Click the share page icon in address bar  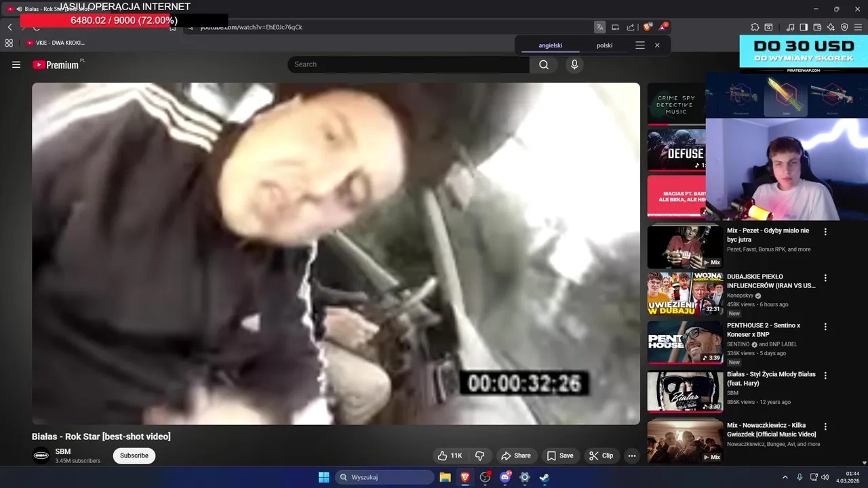(631, 27)
